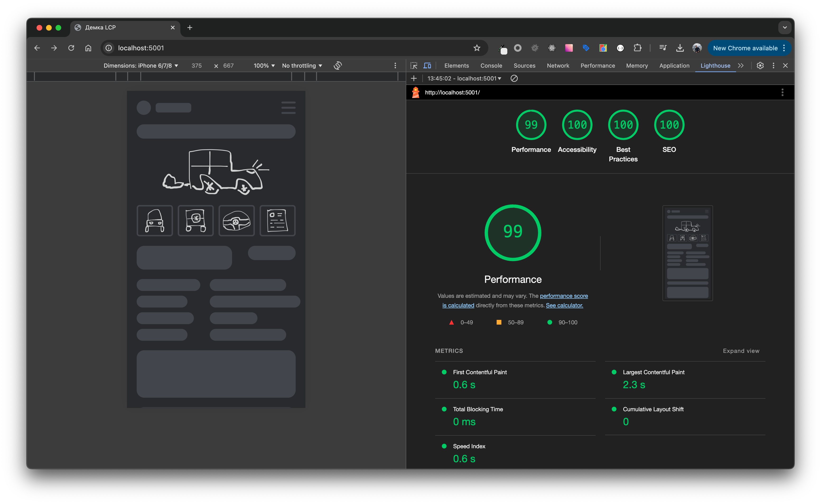Screen dimensions: 821x504
Task: Toggle device toolbar icon in DevTools
Action: 427,66
